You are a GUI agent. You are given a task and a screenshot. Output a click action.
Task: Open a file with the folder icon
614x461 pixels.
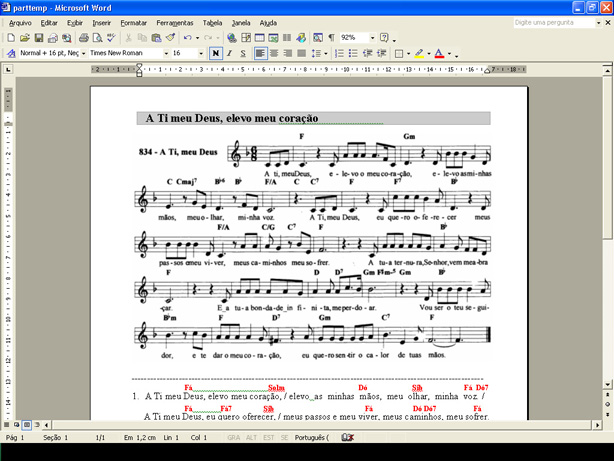tap(25, 38)
